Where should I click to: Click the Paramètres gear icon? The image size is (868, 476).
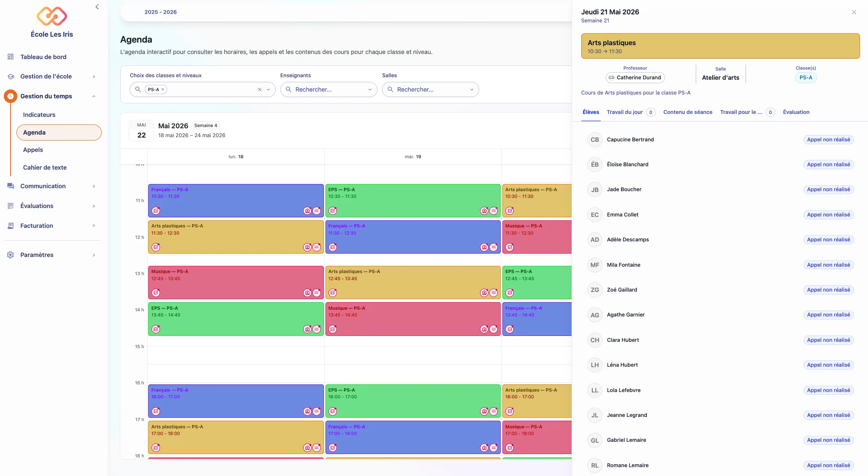tap(11, 255)
